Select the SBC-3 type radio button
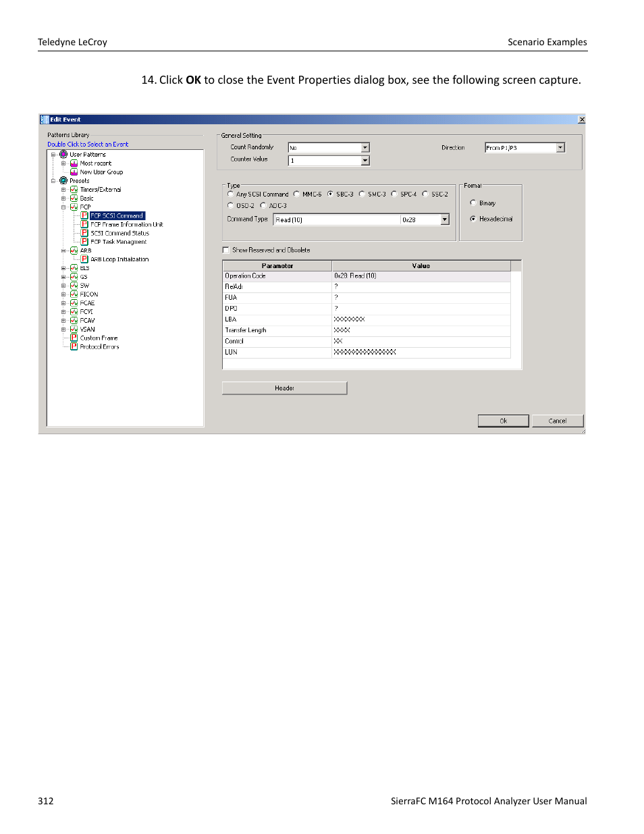 pos(330,194)
